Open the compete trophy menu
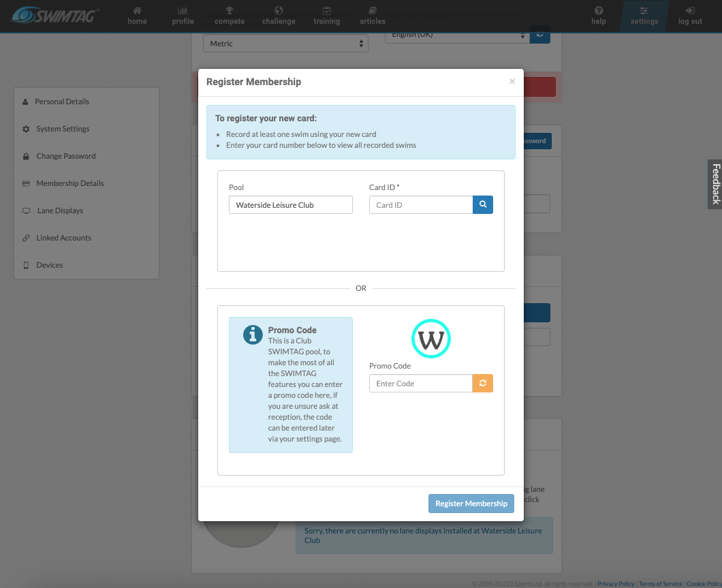Screen dimensions: 722x588 coord(230,16)
